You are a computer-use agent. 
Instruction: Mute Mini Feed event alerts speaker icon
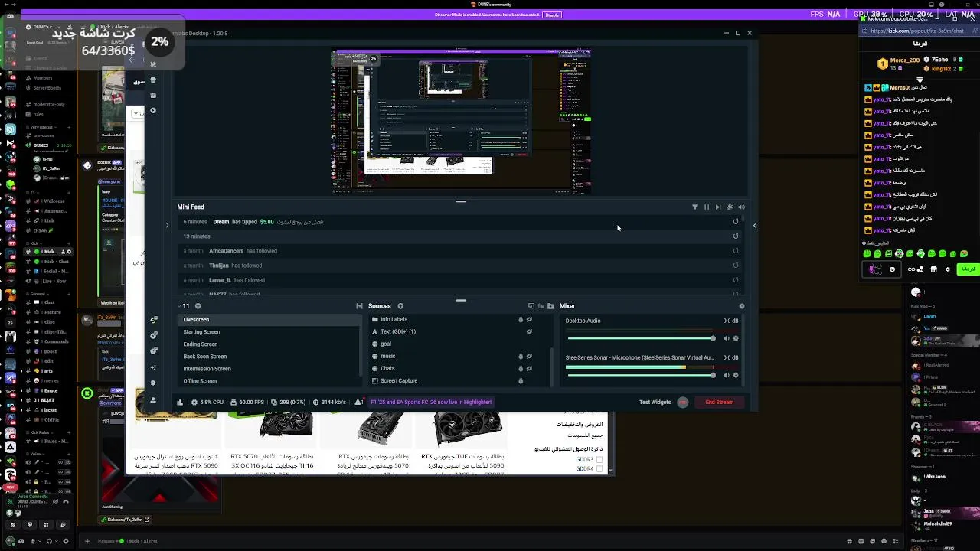(741, 207)
